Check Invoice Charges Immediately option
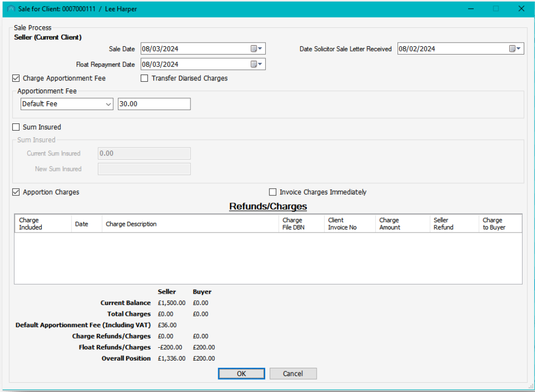This screenshot has width=535, height=392. 273,192
